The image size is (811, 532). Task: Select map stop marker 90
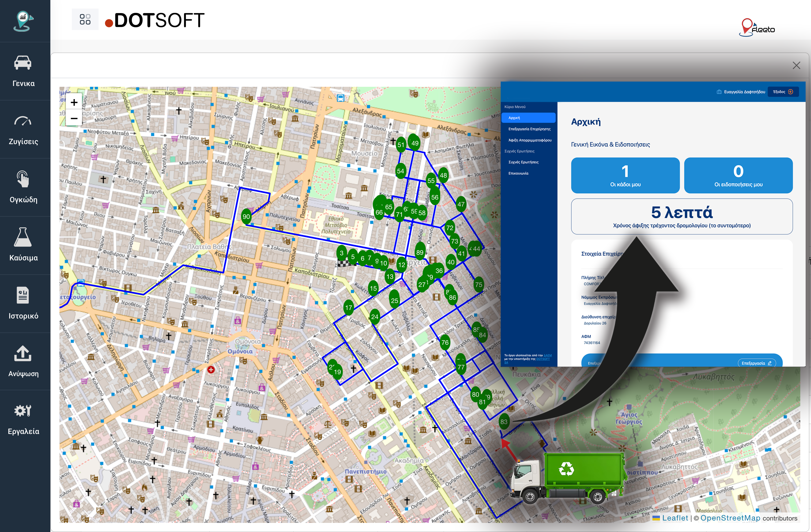point(246,216)
